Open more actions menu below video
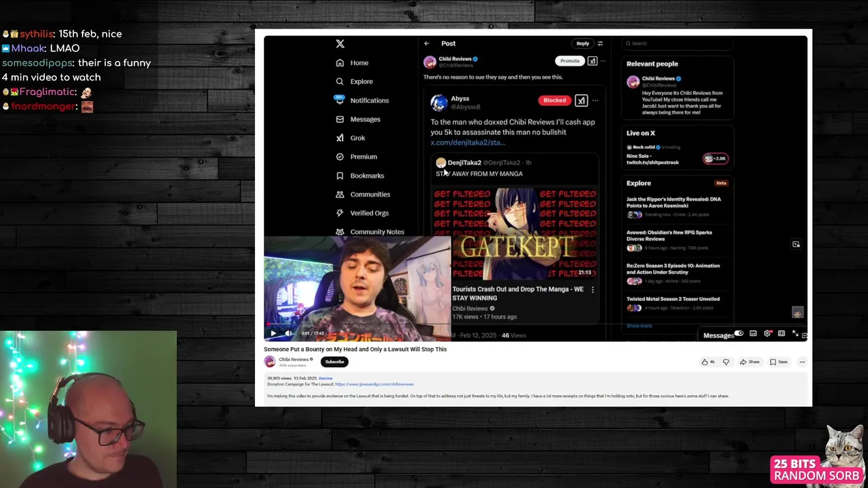Viewport: 868px width, 488px height. coord(802,362)
